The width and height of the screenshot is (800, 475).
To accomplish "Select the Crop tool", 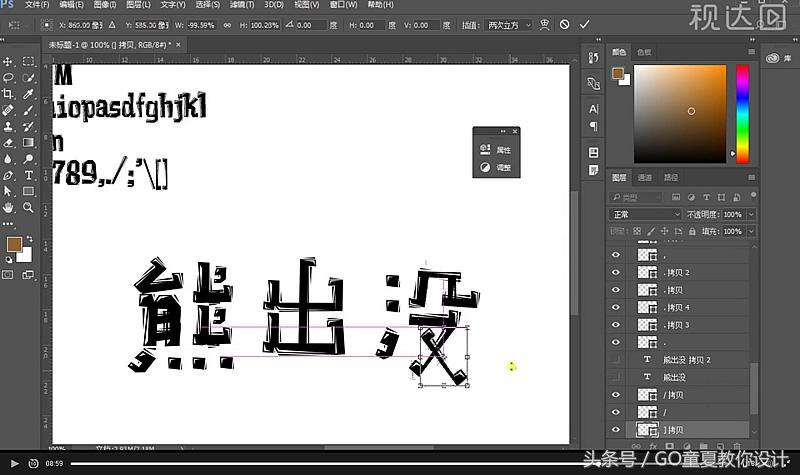I will point(8,94).
